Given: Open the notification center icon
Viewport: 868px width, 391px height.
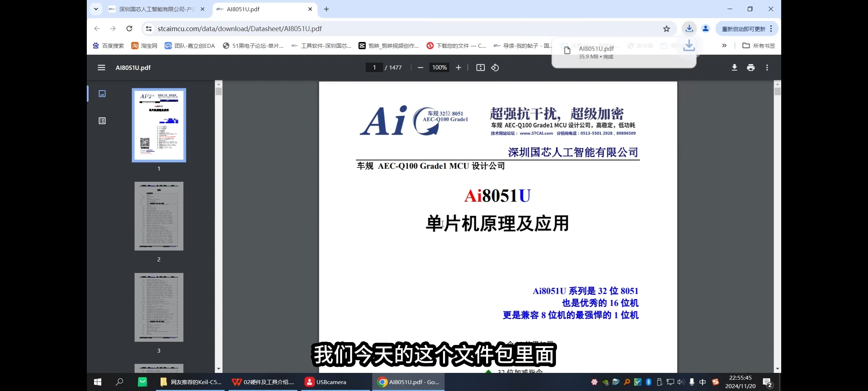Looking at the screenshot, I should click(x=767, y=382).
